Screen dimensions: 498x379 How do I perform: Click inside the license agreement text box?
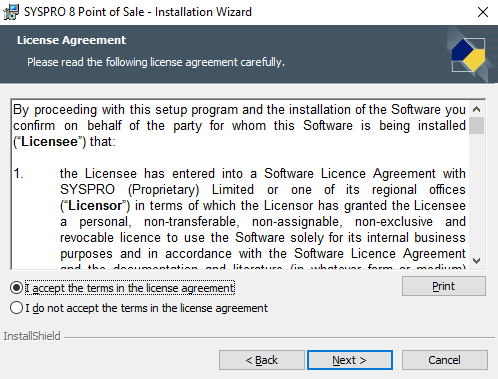tap(240, 184)
